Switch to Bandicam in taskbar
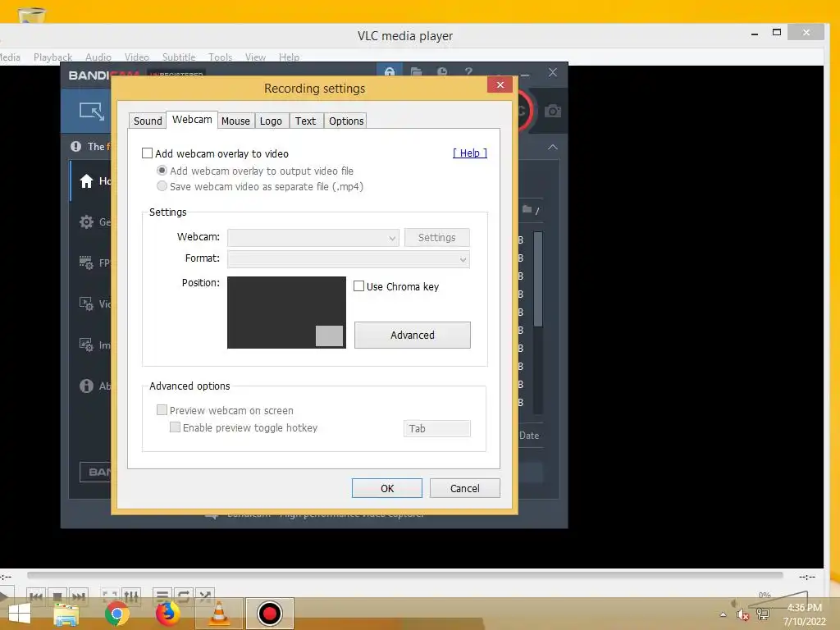 point(269,614)
